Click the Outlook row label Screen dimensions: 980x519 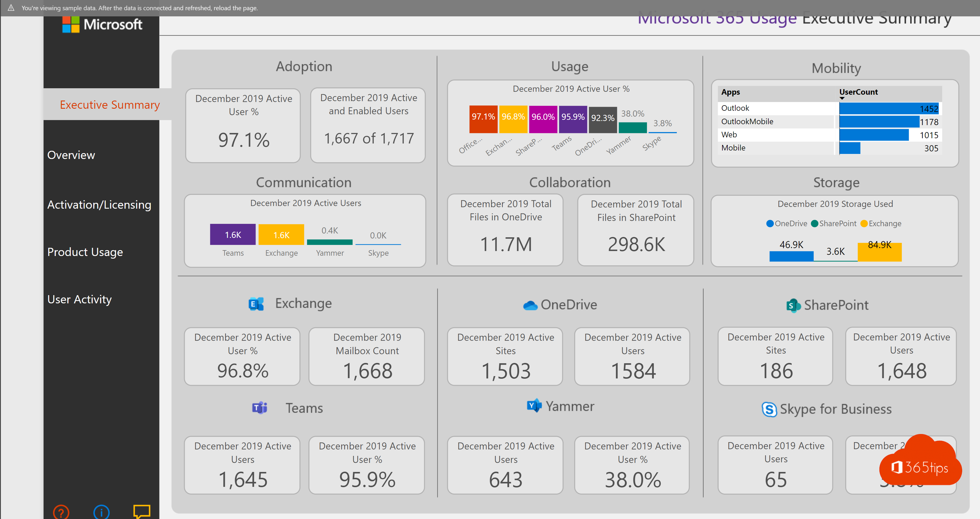click(x=735, y=108)
